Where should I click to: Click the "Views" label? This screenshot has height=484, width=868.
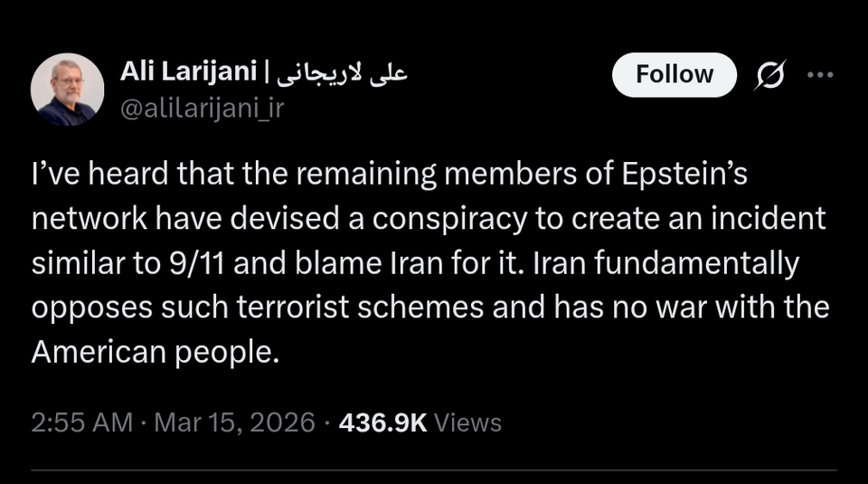[x=468, y=422]
